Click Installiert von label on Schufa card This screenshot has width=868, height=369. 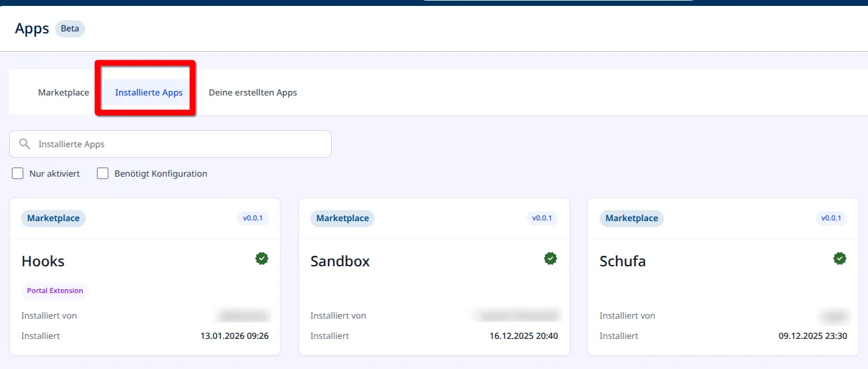tap(627, 315)
